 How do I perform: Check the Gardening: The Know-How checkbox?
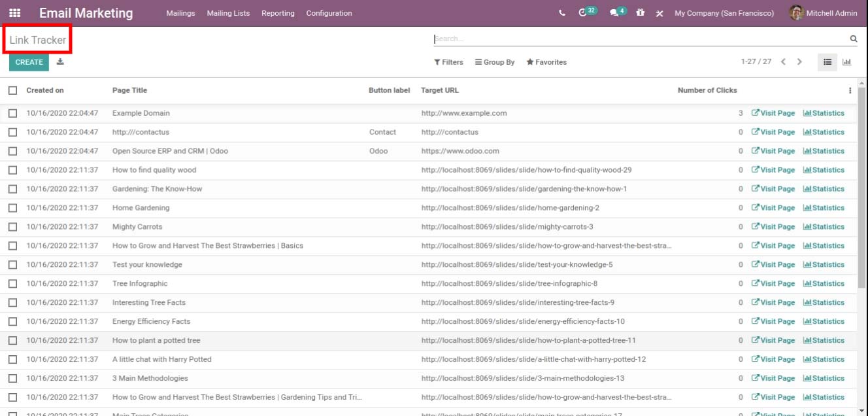[x=12, y=189]
